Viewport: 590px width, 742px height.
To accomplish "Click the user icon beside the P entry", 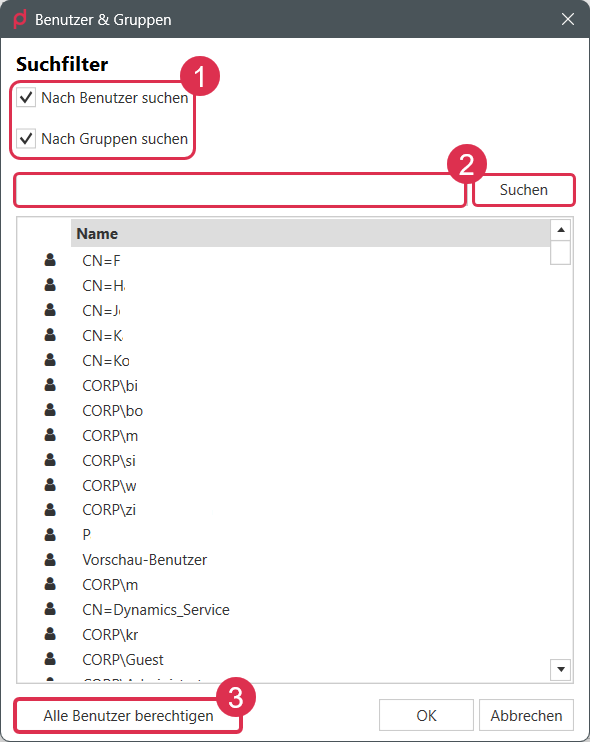I will point(50,535).
